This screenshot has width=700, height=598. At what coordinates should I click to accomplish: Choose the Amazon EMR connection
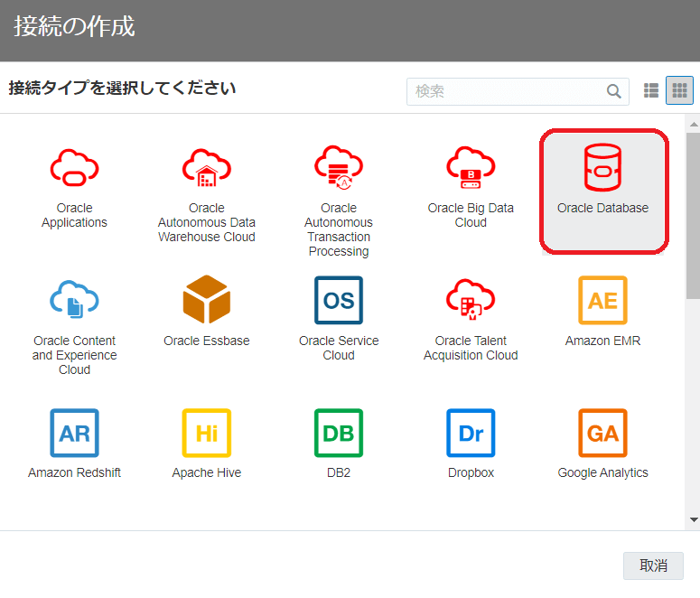(602, 300)
